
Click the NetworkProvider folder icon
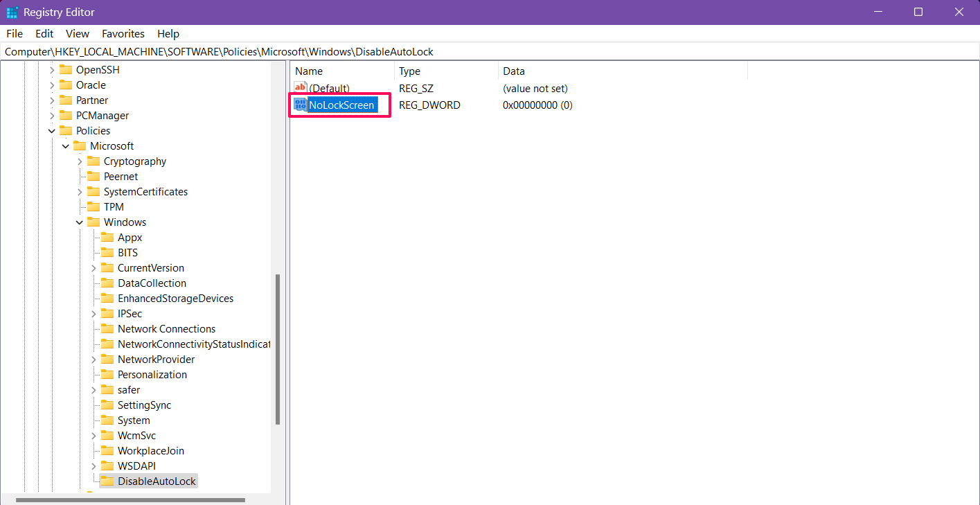[107, 359]
